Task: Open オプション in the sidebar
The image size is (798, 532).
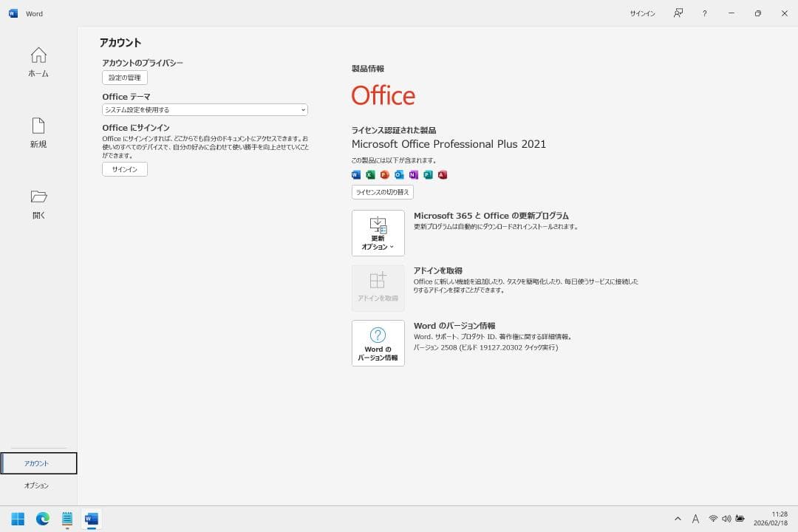Action: pos(38,485)
